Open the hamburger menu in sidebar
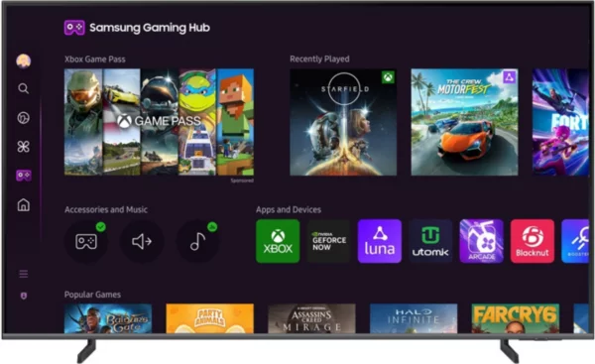 click(24, 274)
